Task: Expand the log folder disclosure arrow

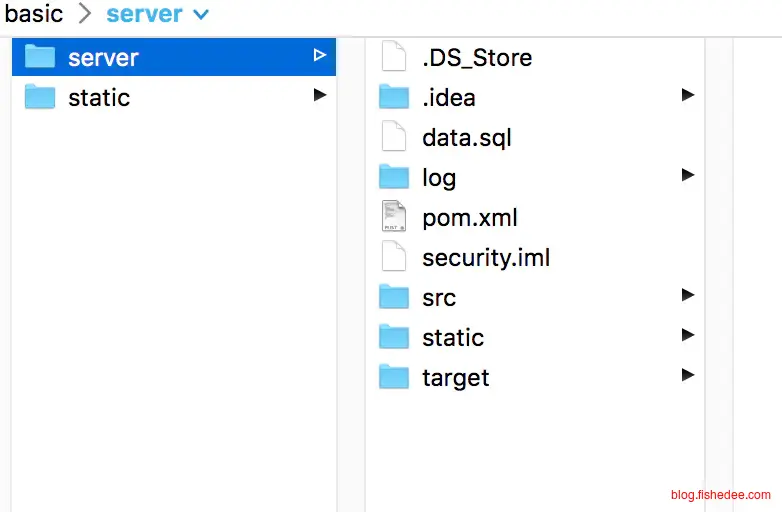Action: [x=687, y=175]
